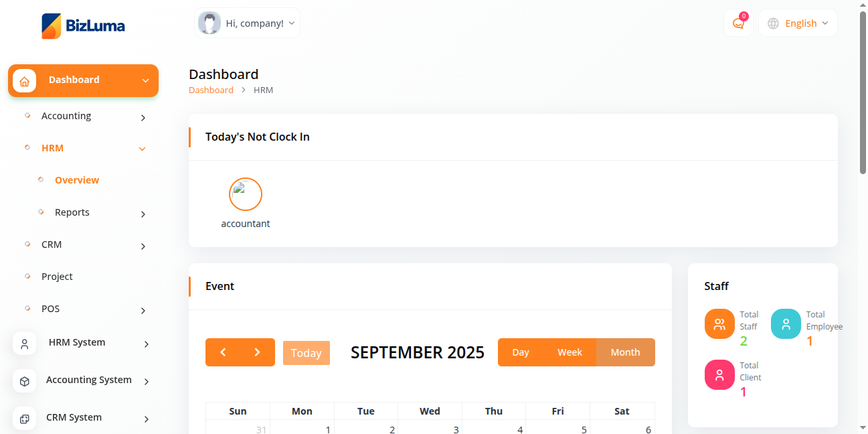Select the Month calendar view
The height and width of the screenshot is (434, 868).
coord(625,352)
